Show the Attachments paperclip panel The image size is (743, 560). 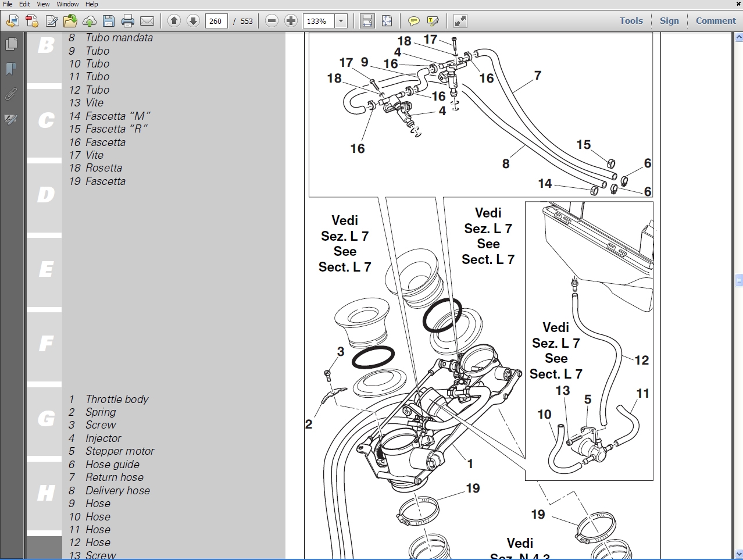[x=11, y=94]
